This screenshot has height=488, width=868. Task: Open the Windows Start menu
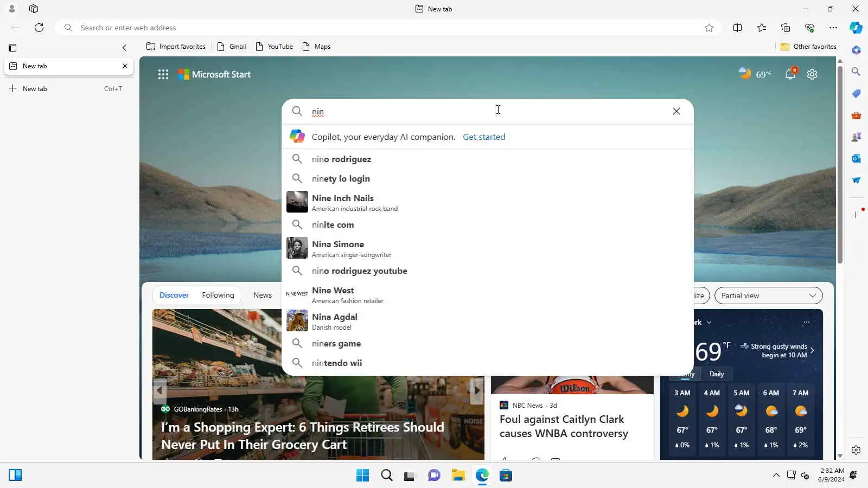(362, 476)
